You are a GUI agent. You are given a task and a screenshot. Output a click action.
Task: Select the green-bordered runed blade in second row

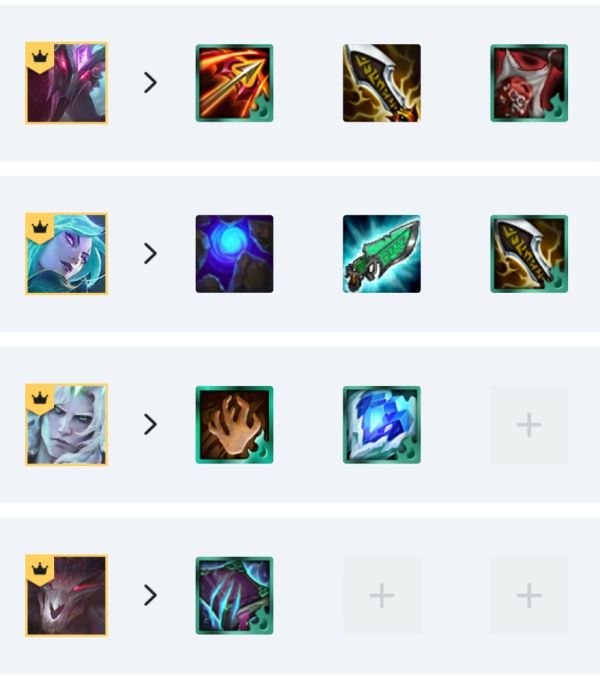pyautogui.click(x=529, y=254)
